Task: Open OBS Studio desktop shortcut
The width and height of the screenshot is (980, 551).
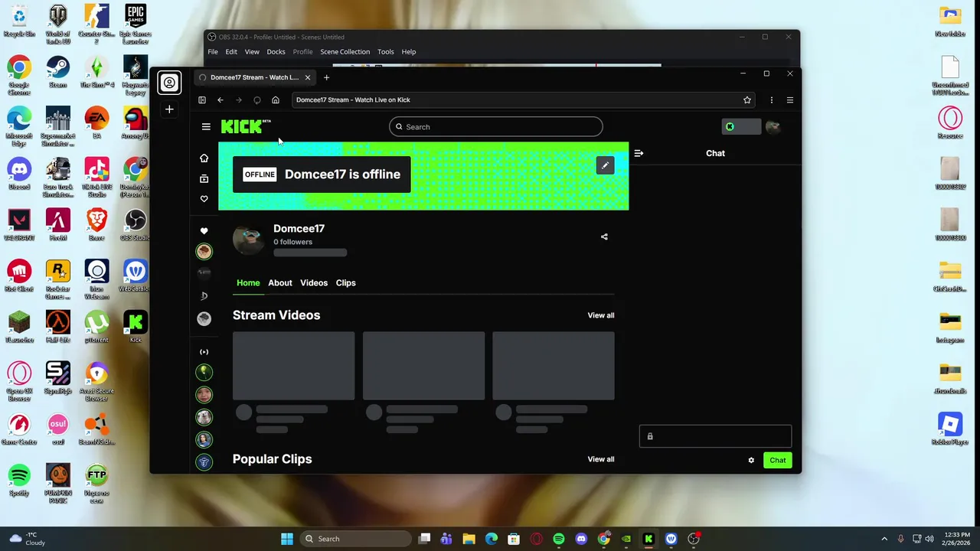Action: [136, 225]
